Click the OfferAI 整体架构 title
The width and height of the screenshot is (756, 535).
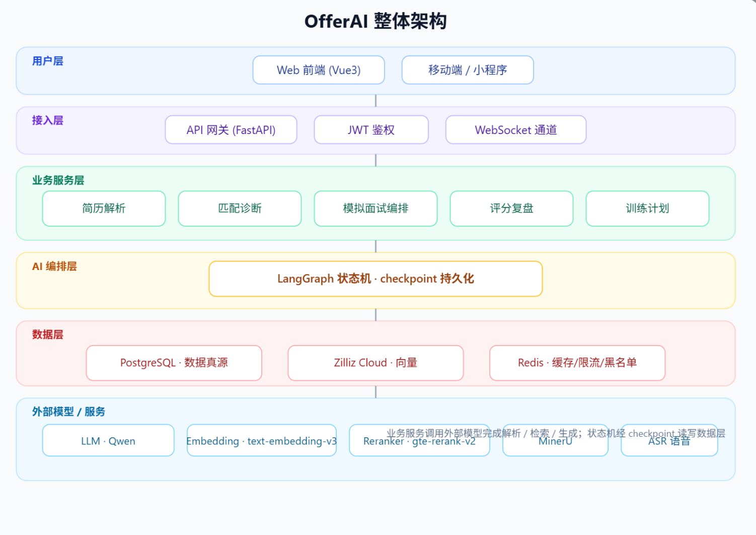pyautogui.click(x=375, y=21)
